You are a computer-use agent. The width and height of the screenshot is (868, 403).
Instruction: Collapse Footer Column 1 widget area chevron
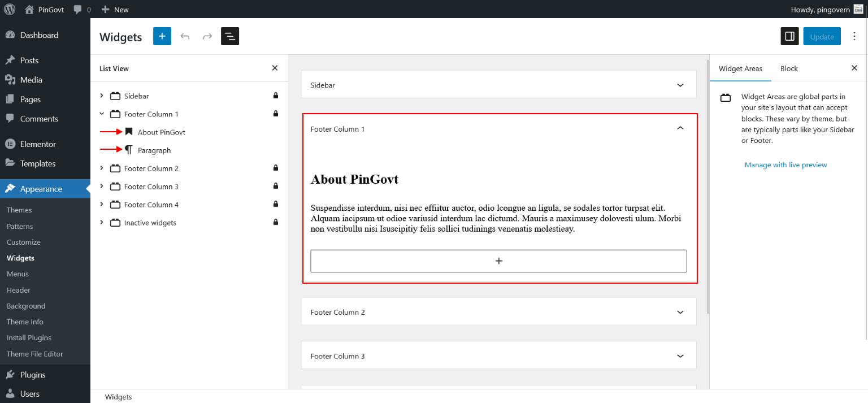(680, 128)
